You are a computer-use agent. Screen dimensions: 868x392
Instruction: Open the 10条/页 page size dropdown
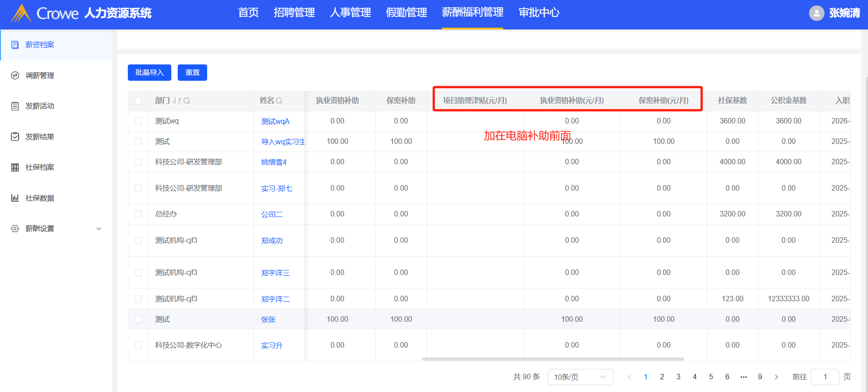click(580, 377)
